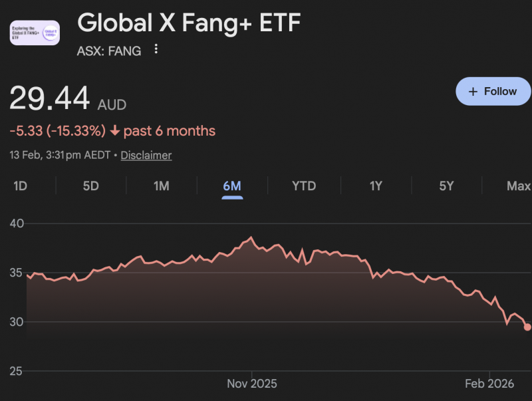Show Max price history
Viewport: 532px width, 401px height.
point(519,186)
